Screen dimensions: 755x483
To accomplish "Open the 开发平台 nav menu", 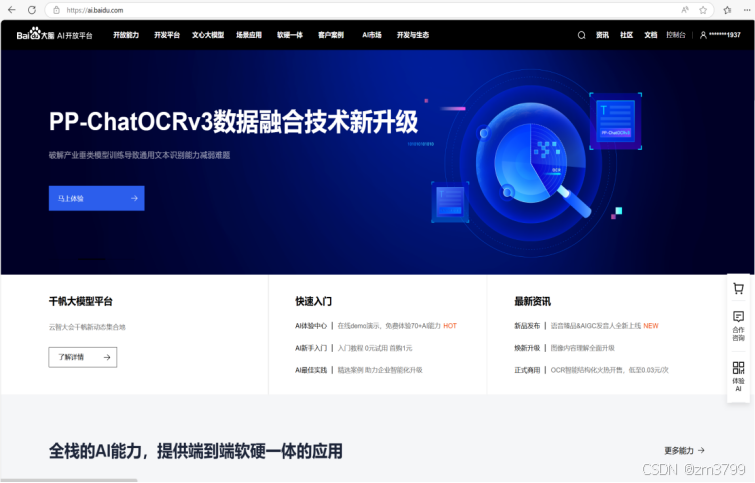I will (167, 35).
